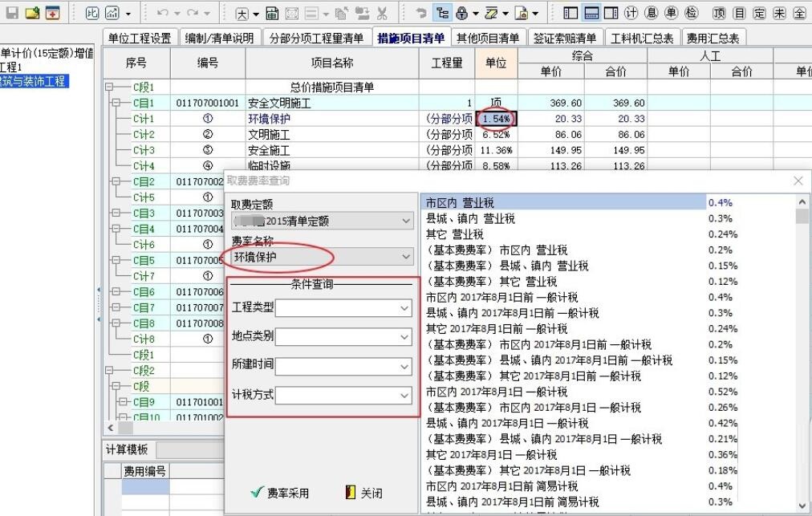The image size is (812, 516).
Task: Switch to 单位工程设置 tab
Action: tap(140, 38)
